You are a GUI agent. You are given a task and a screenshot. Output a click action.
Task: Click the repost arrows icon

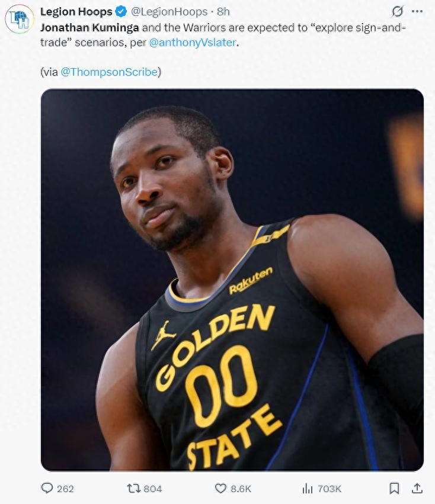(x=133, y=488)
